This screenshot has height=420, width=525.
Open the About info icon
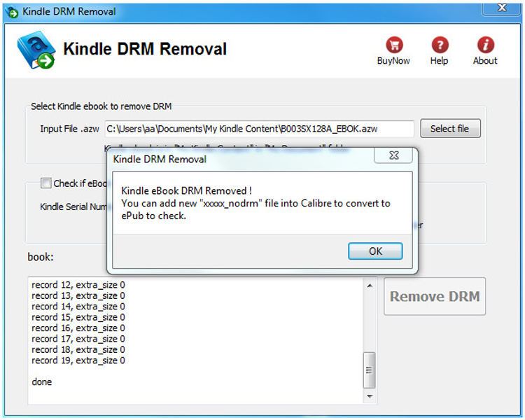tap(485, 45)
